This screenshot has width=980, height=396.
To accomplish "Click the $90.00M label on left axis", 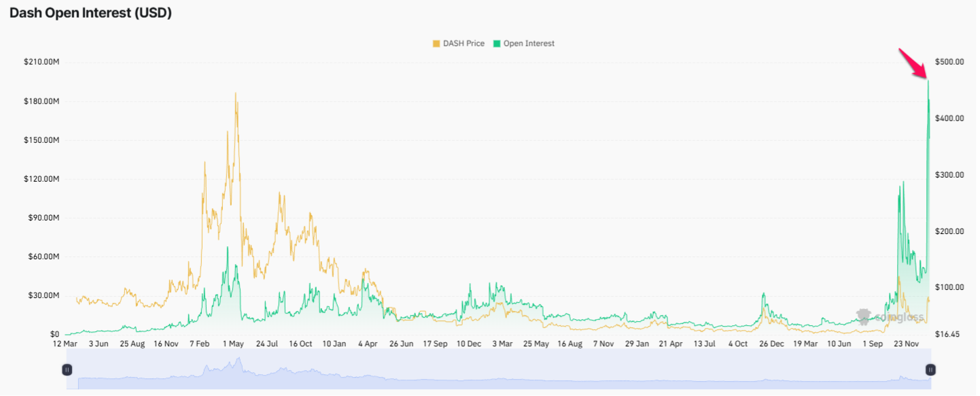I will tap(43, 218).
